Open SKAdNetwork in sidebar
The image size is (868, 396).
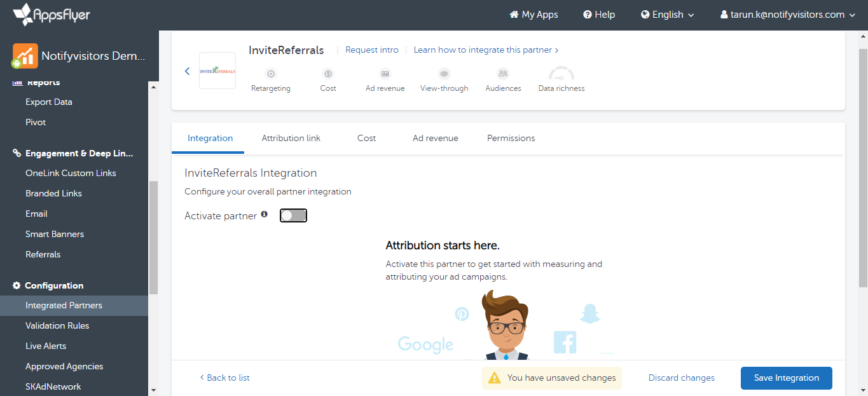coord(53,386)
